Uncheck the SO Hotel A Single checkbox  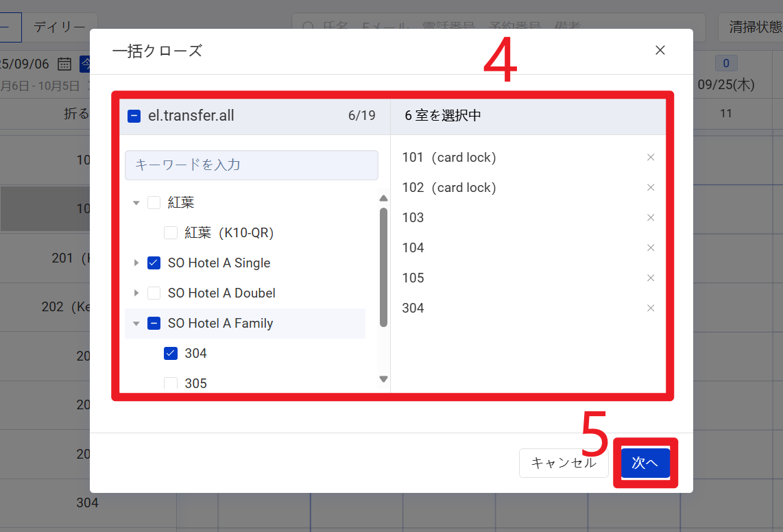tap(154, 263)
